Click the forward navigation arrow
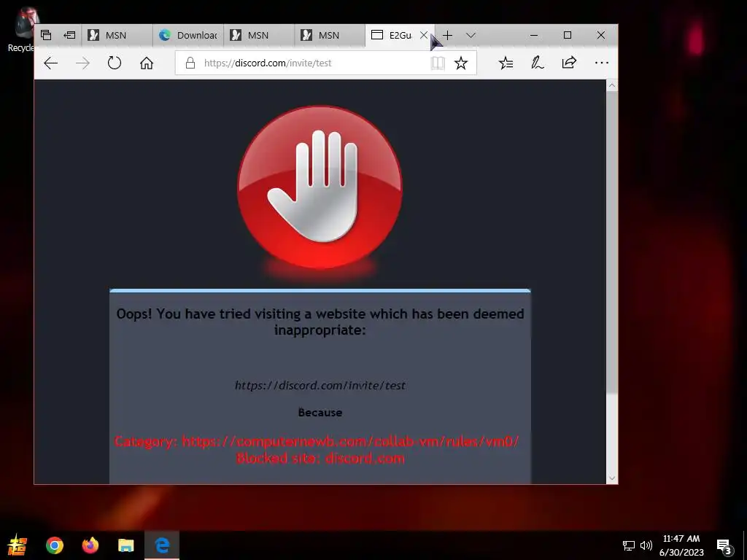 tap(82, 63)
